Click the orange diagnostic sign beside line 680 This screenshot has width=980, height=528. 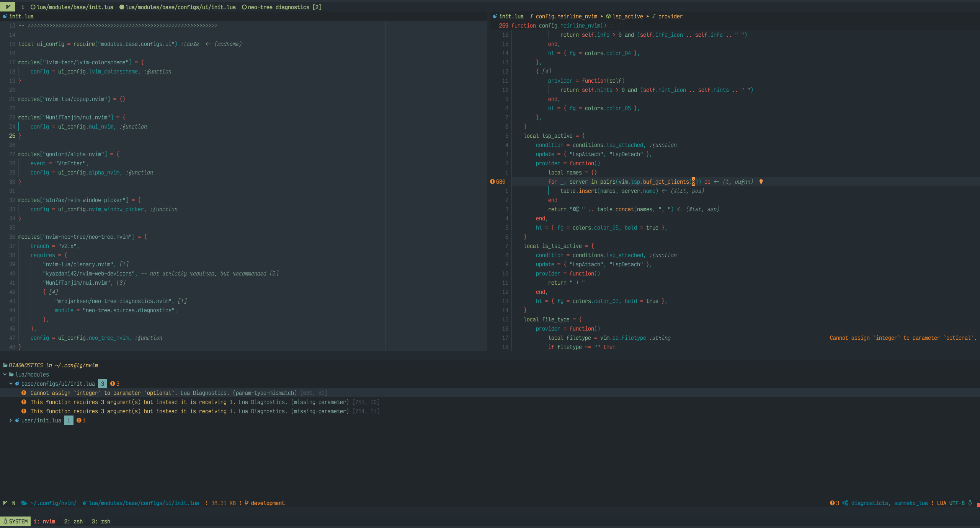[x=492, y=182]
